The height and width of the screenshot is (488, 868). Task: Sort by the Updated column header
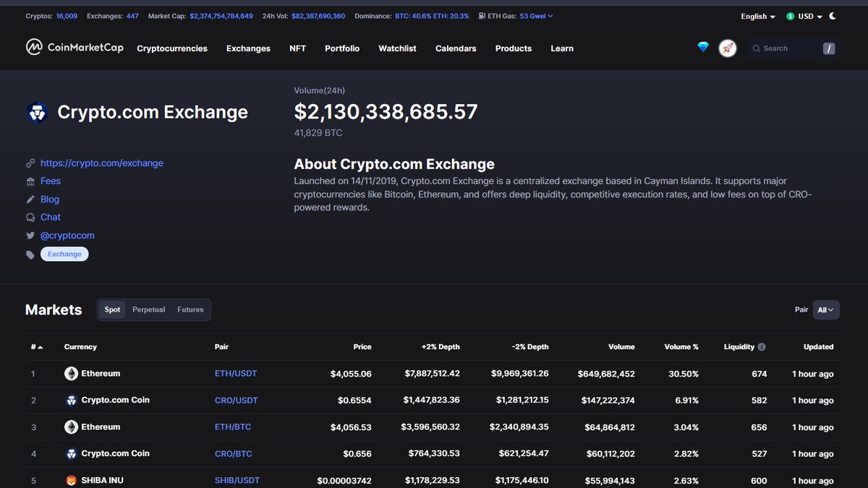point(818,347)
